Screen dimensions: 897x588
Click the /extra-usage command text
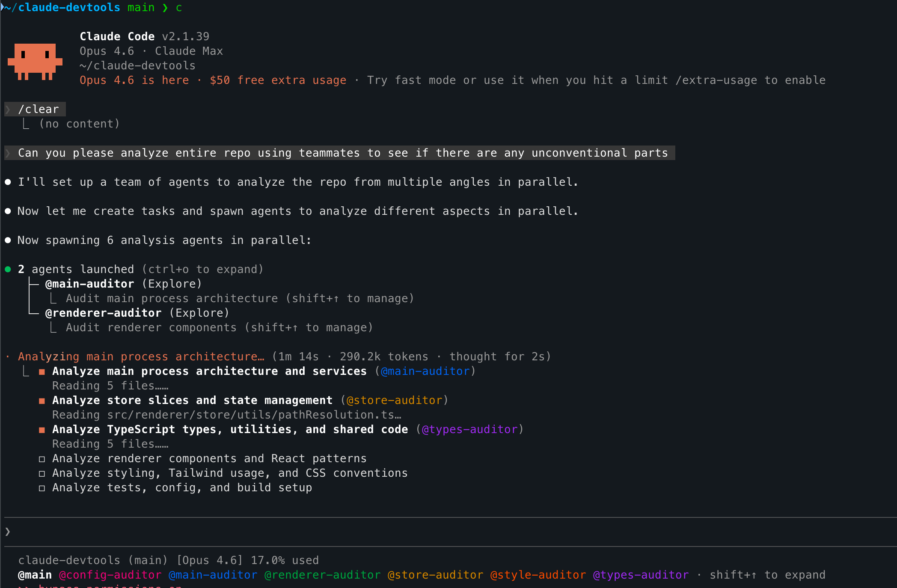[716, 80]
